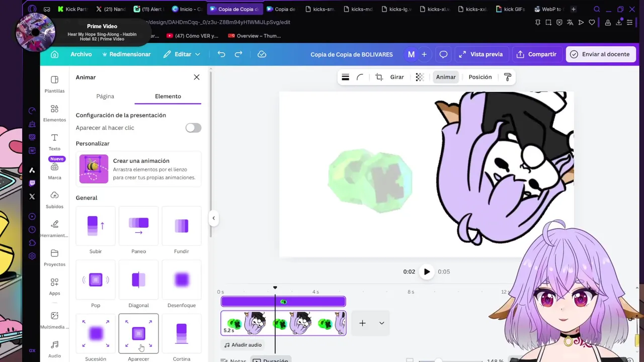The width and height of the screenshot is (644, 362).
Task: Open the Plantillas sidebar panel
Action: [54, 84]
